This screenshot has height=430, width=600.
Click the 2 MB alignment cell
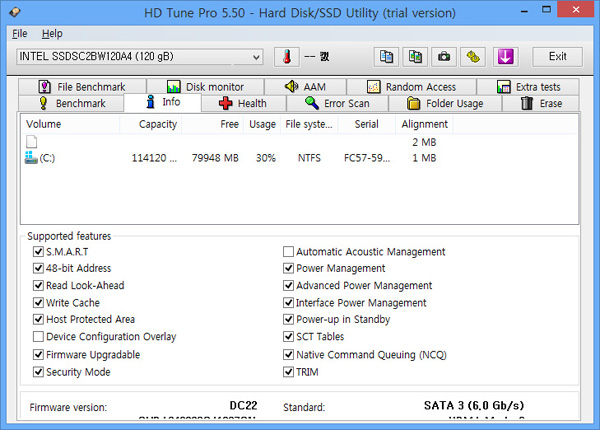[x=424, y=142]
